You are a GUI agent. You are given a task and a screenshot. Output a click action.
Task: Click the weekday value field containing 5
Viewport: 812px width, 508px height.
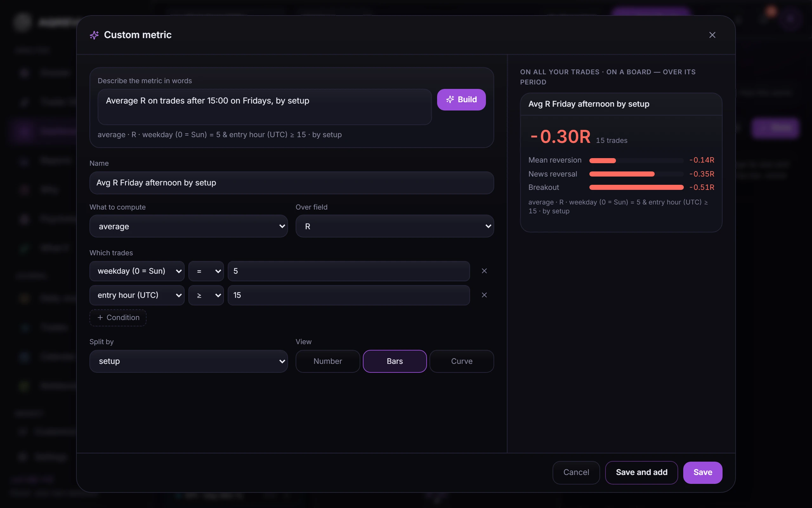[349, 271]
